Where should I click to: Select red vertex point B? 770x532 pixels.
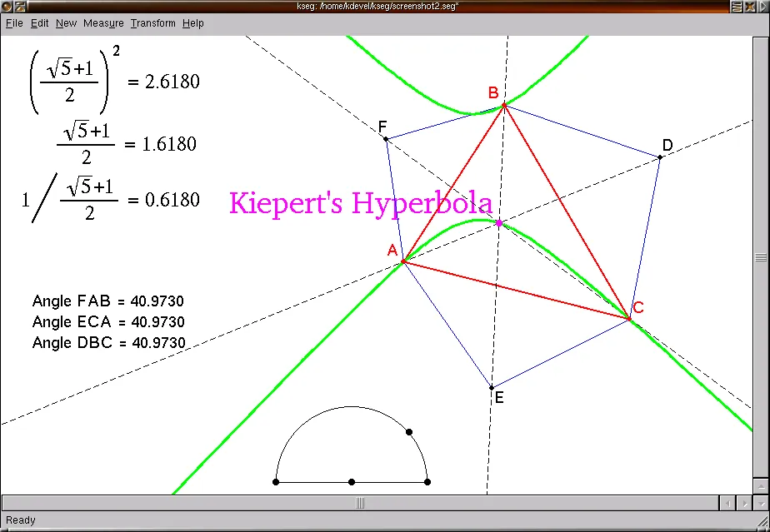pos(504,105)
